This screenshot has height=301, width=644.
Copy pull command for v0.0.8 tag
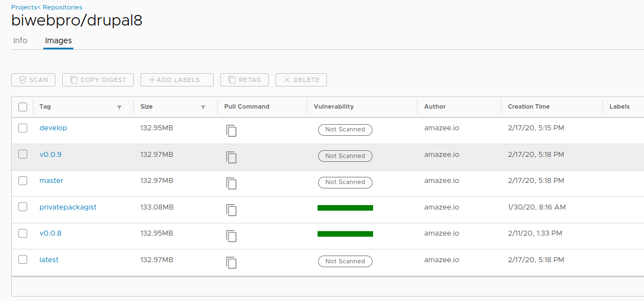click(231, 236)
